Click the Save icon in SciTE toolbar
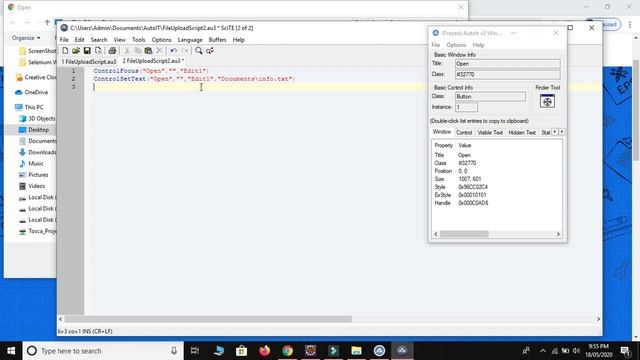Viewport: 640px width, 360px height. 87,51
